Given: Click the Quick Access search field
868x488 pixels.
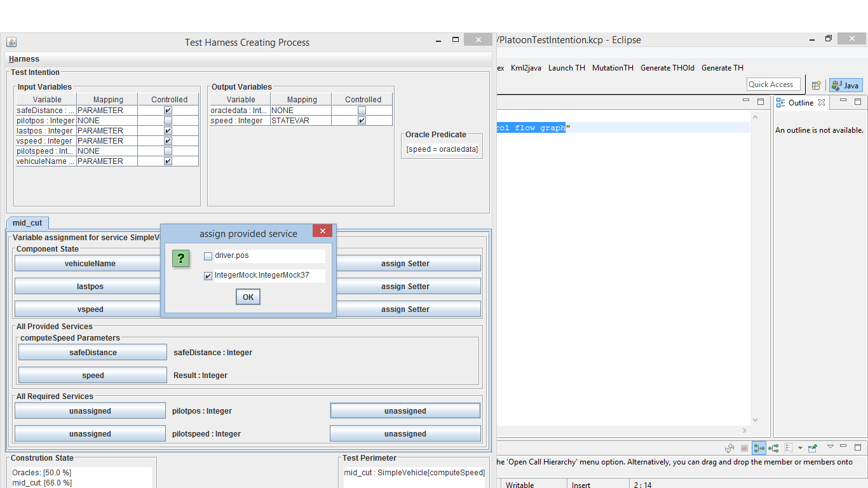Looking at the screenshot, I should [x=772, y=85].
